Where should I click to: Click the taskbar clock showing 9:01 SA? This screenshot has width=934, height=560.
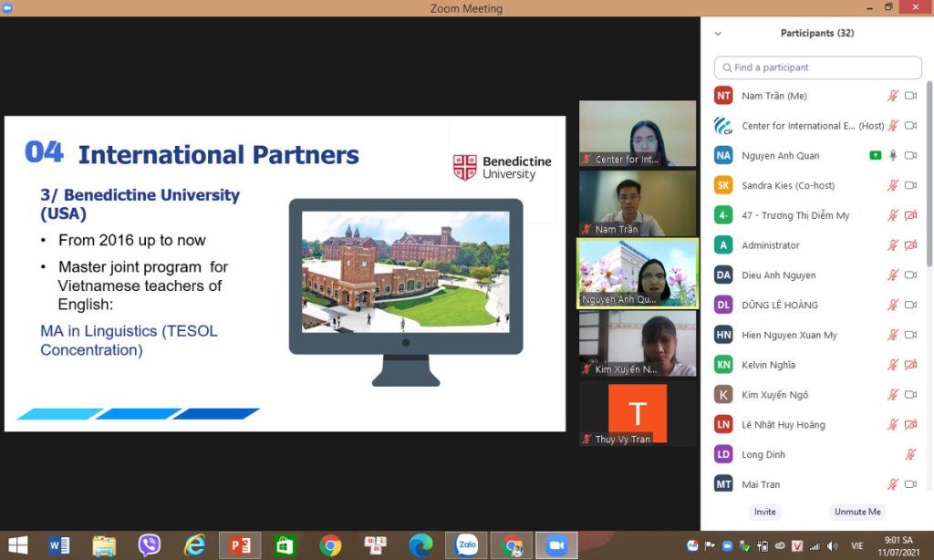click(x=898, y=545)
